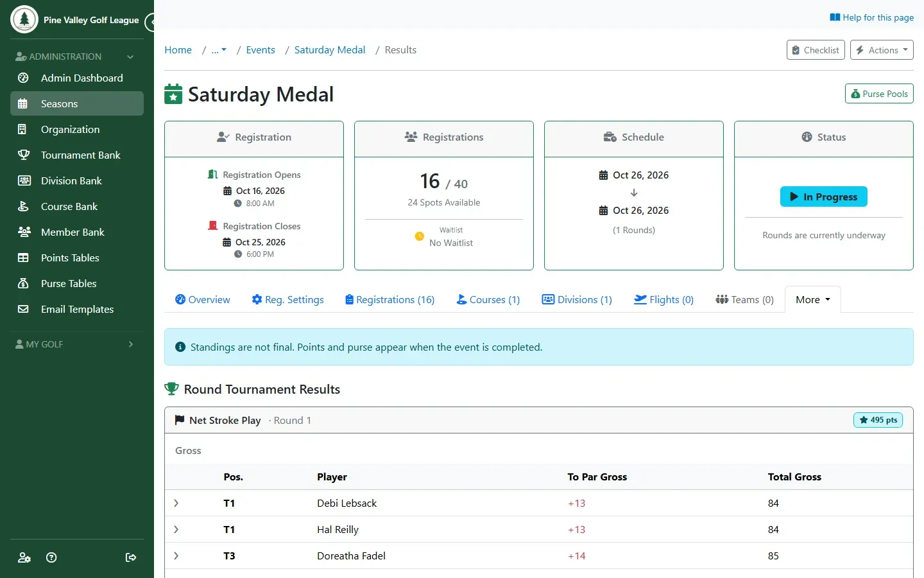Click the sign out icon in the sidebar
The height and width of the screenshot is (578, 924).
pos(131,557)
